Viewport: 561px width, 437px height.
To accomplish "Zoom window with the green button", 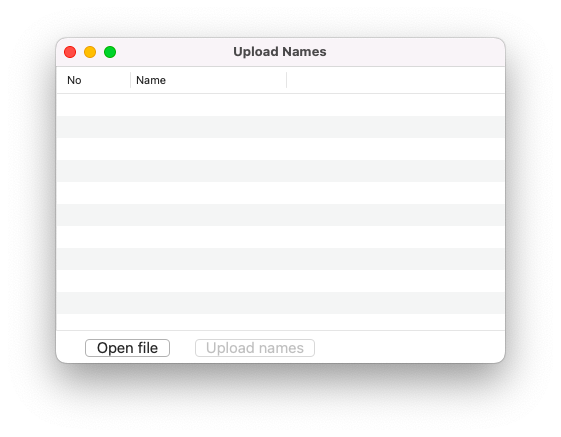I will tap(110, 52).
